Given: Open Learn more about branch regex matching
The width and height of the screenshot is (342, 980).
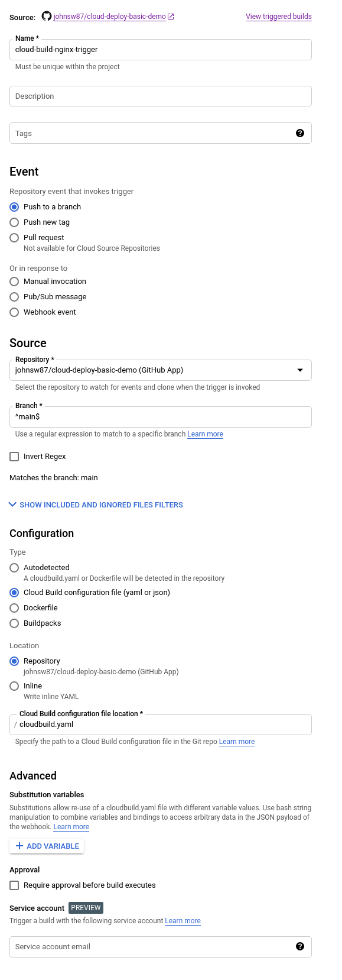Looking at the screenshot, I should (205, 434).
